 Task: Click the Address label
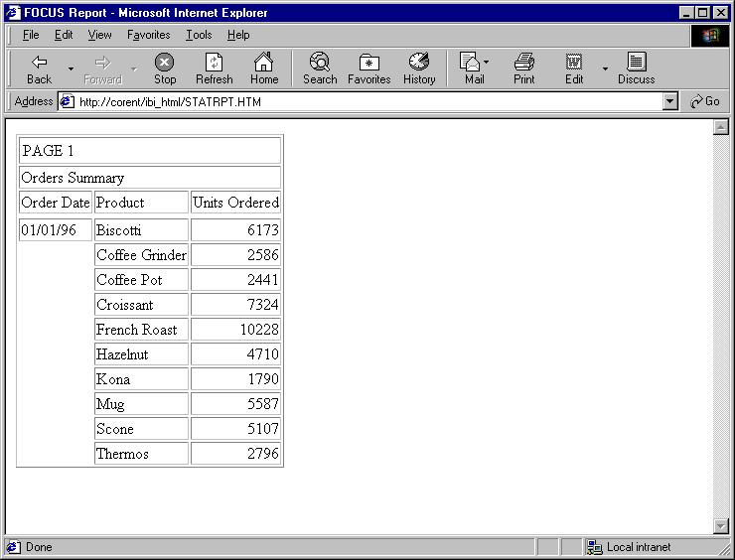34,101
